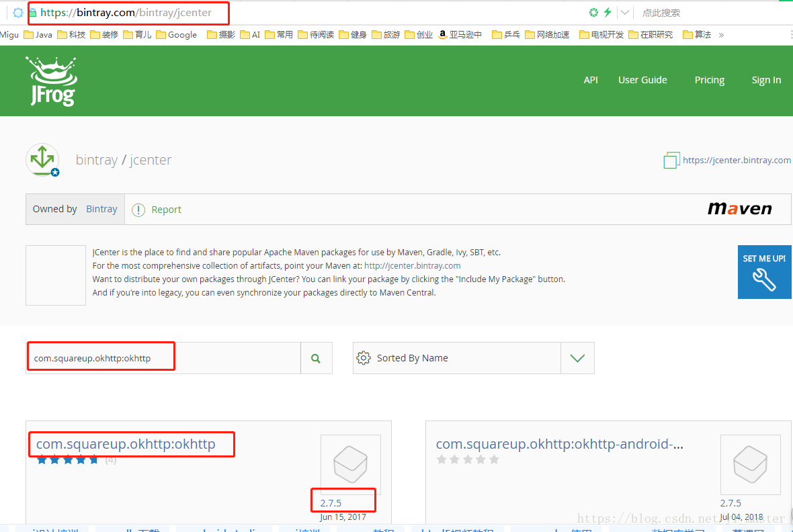Viewport: 793px width, 532px height.
Task: Click the (4) rating count text
Action: 111,460
